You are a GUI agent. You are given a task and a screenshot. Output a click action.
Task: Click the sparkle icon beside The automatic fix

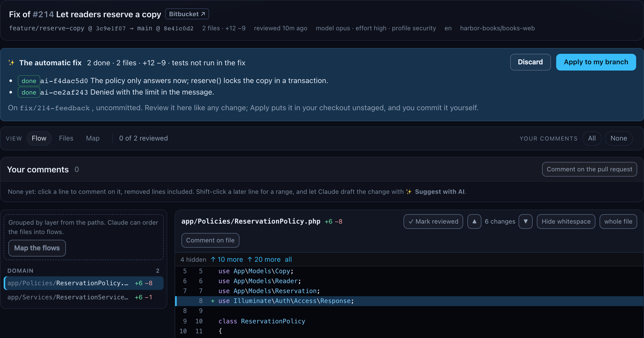(x=11, y=63)
